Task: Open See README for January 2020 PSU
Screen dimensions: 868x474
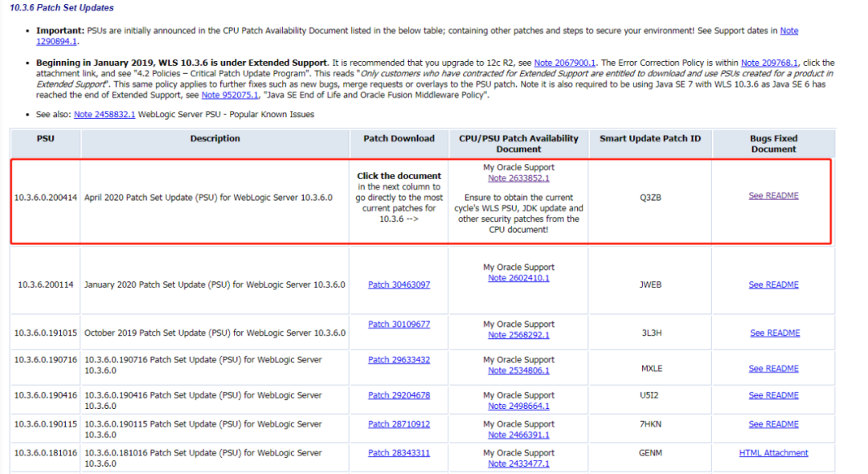Action: (773, 285)
